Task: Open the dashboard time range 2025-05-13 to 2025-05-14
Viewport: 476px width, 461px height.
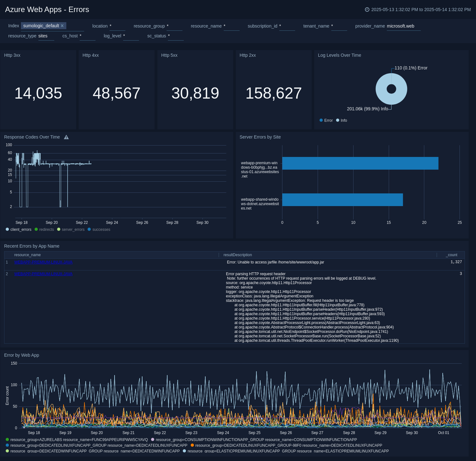Action: click(x=421, y=10)
